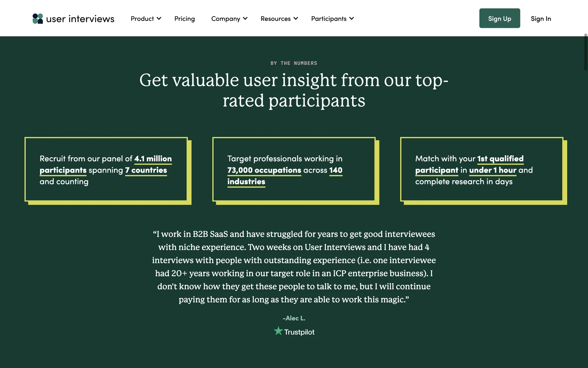Expand the Product dropdown chevron

coord(159,18)
